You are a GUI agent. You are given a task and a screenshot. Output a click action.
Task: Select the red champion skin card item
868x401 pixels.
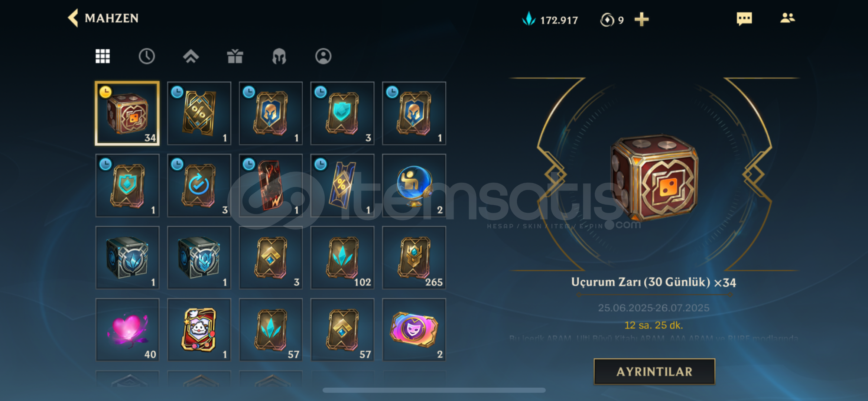point(271,185)
